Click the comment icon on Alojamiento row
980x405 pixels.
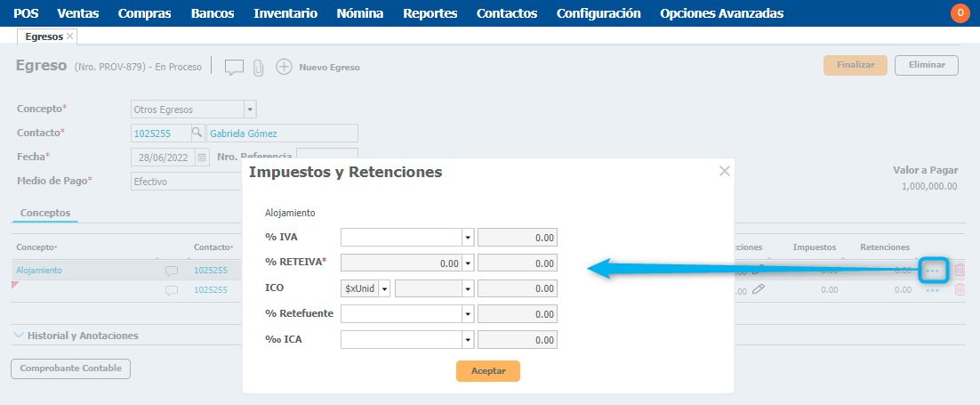[x=172, y=271]
